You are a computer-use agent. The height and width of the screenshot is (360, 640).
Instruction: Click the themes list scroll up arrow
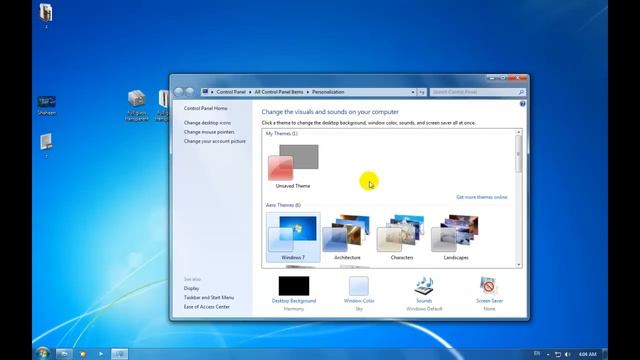coord(519,132)
